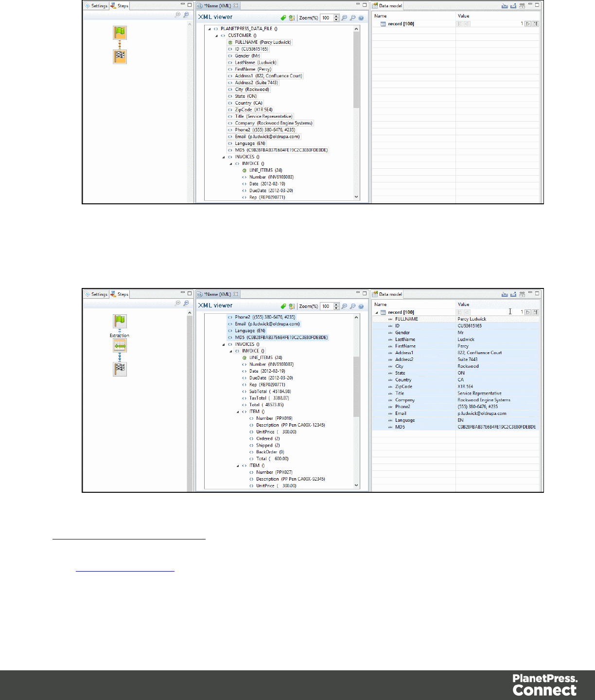Collapse record [100] in lower Data model
The image size is (595, 700).
(x=376, y=313)
